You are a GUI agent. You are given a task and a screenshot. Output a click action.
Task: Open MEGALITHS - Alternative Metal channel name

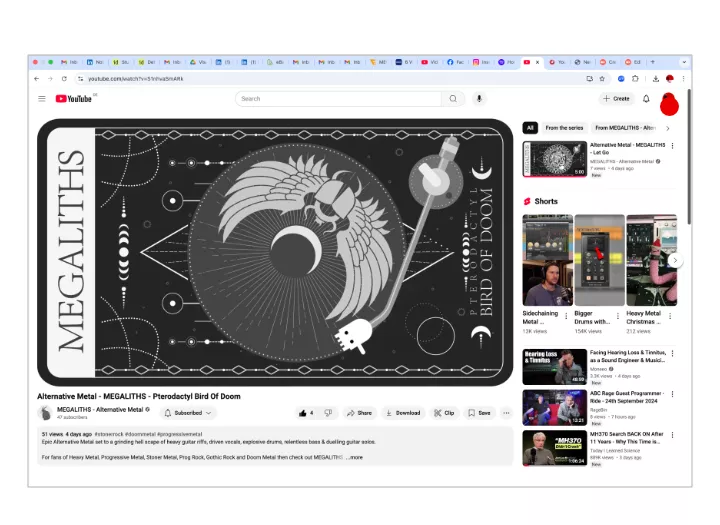pos(100,410)
